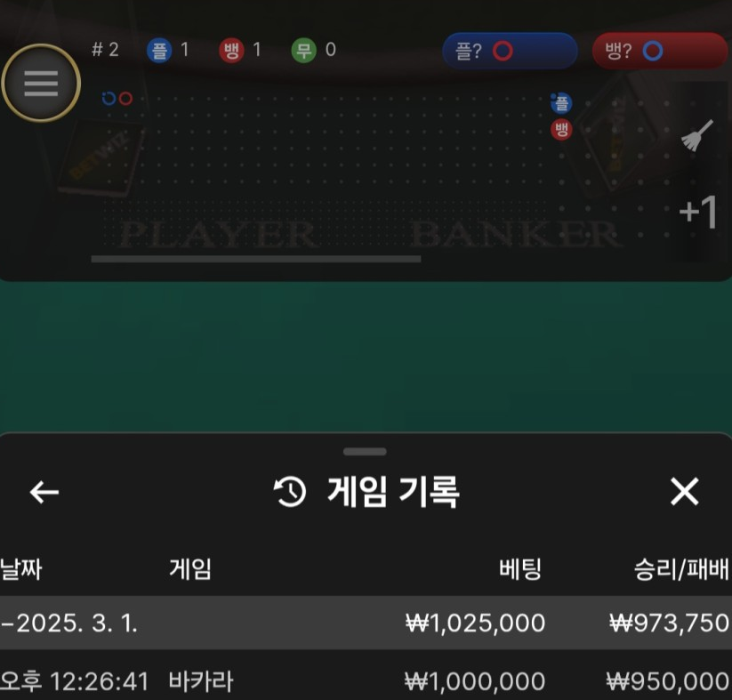The width and height of the screenshot is (732, 700).
Task: Click the 승리/패배 column header
Action: coord(680,569)
